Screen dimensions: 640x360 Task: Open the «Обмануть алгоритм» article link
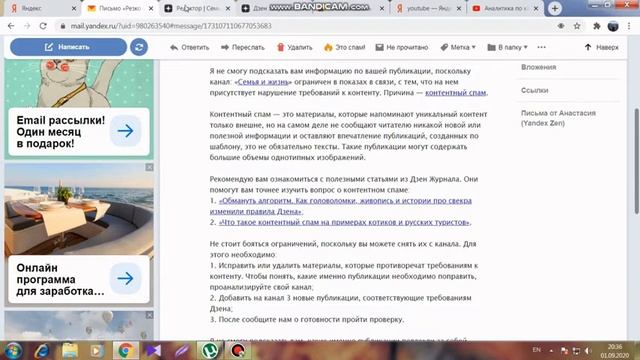[341, 206]
